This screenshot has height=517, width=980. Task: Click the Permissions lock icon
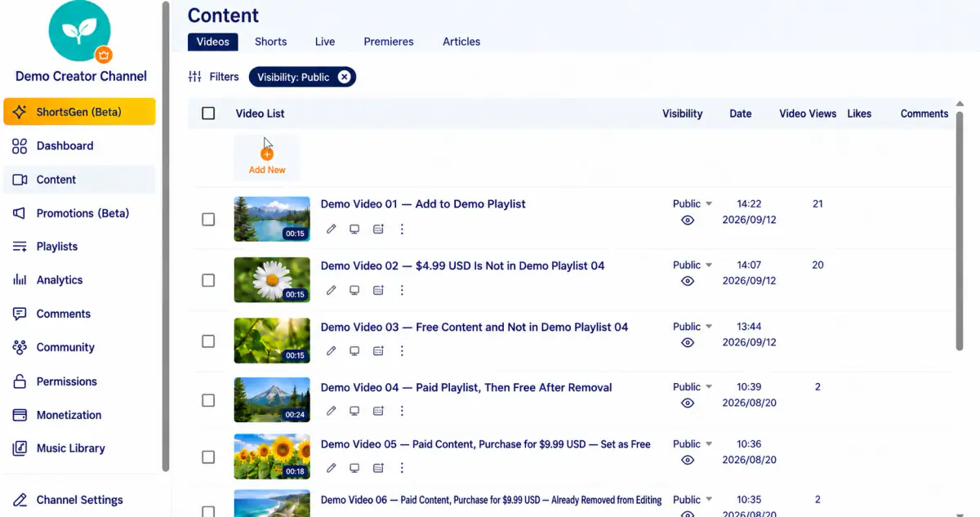click(x=20, y=381)
